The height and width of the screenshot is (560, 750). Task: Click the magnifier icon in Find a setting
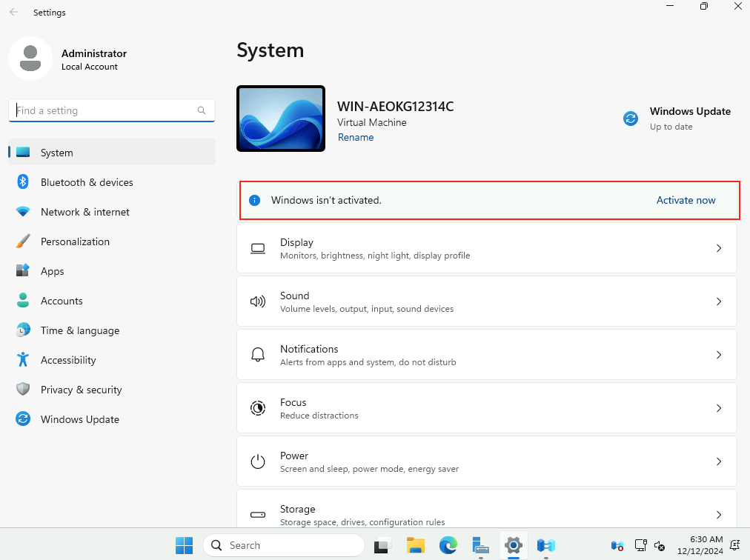pos(202,110)
